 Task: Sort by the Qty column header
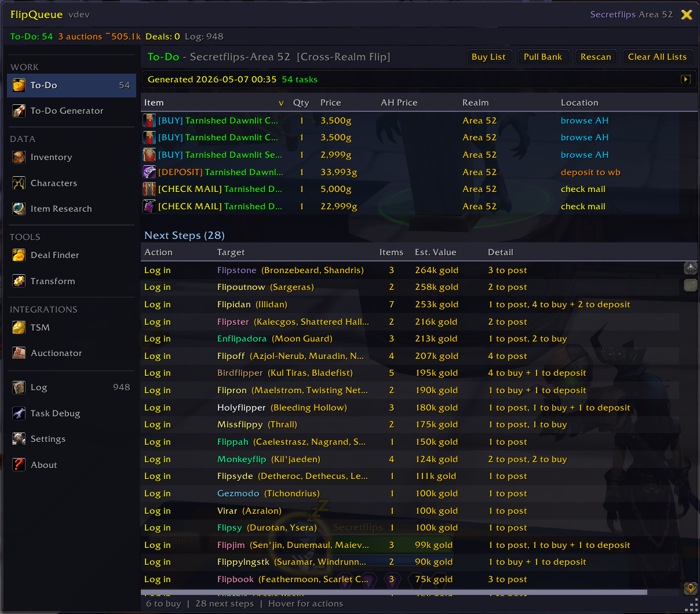point(301,103)
